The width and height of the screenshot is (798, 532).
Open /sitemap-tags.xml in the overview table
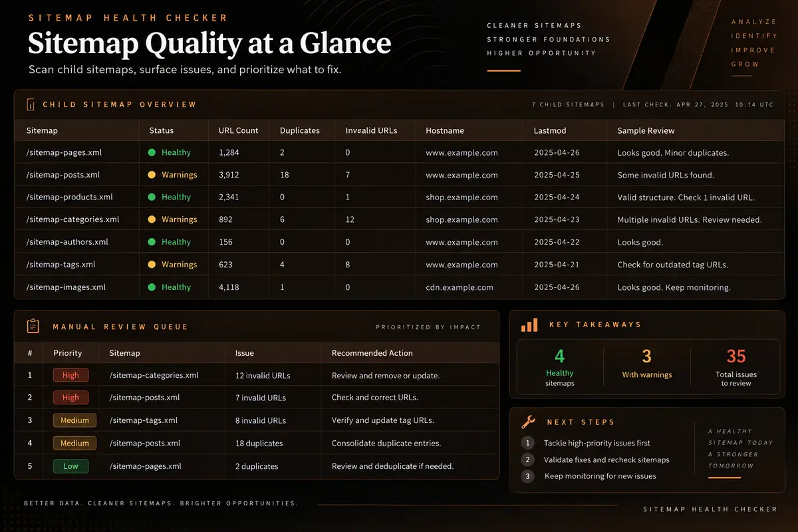61,265
